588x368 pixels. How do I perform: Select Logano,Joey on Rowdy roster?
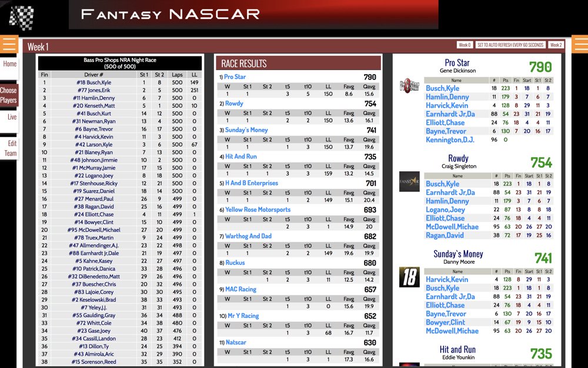point(445,210)
